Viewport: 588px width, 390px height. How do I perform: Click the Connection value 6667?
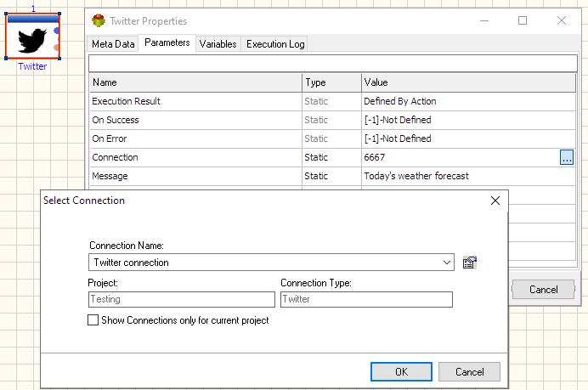tap(374, 157)
